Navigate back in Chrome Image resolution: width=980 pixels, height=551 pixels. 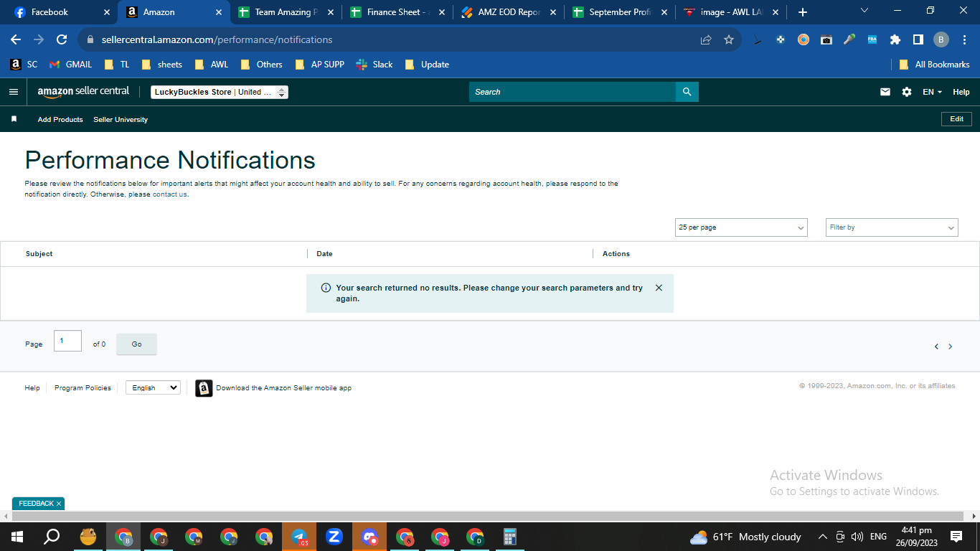click(x=16, y=39)
